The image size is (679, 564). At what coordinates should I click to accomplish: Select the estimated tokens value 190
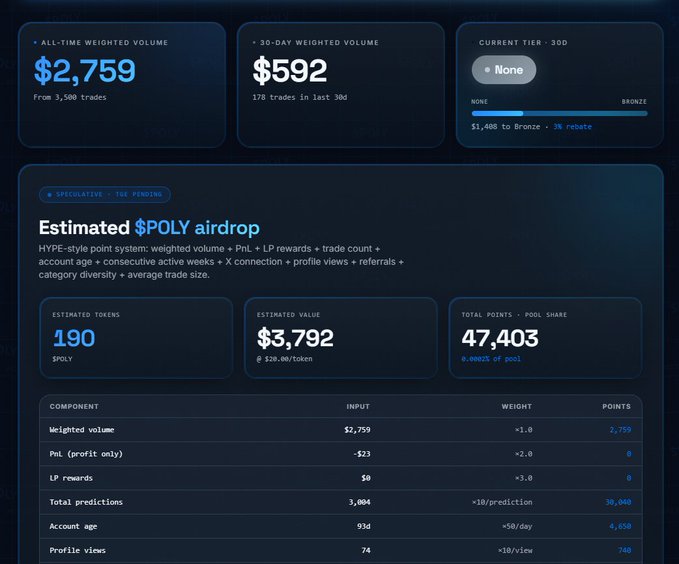point(74,338)
